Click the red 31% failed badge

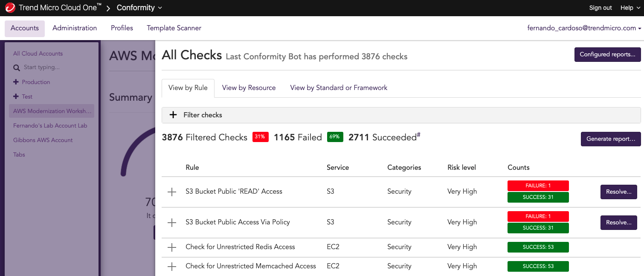tap(261, 137)
